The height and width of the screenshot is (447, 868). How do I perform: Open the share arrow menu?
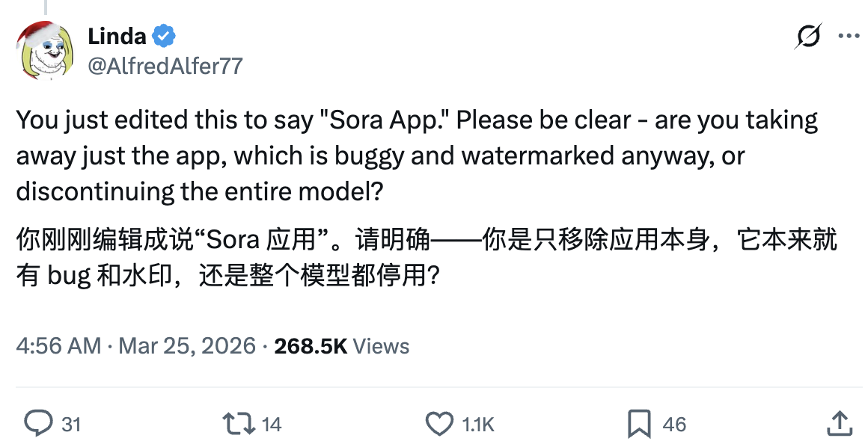point(840,424)
